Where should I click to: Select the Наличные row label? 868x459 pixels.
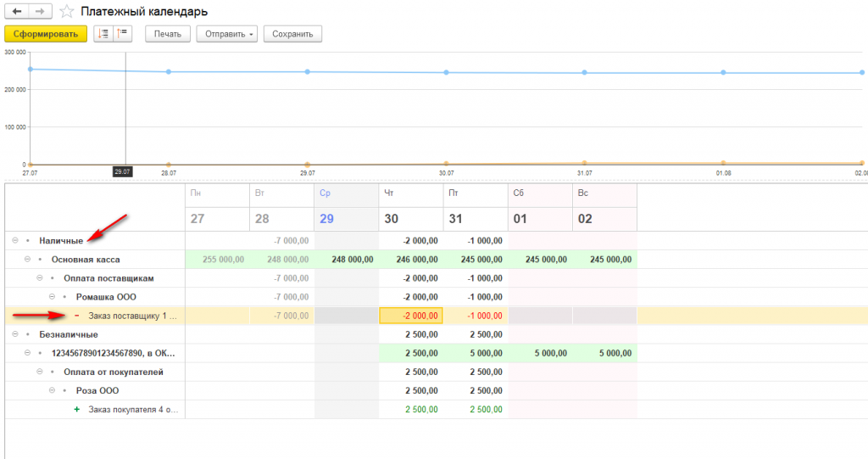click(61, 241)
